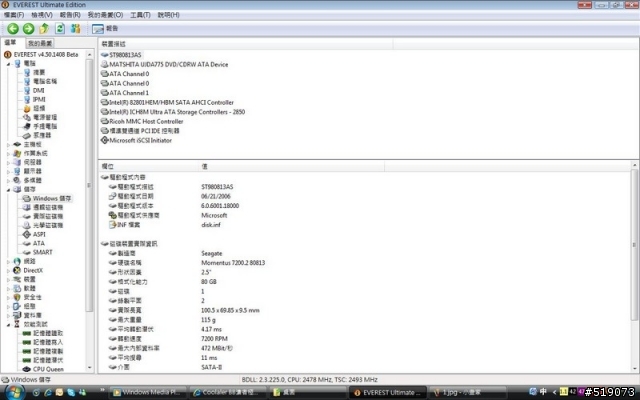The image size is (640, 400).
Task: Click the laptop icon for 手提電腦
Action: (27, 126)
